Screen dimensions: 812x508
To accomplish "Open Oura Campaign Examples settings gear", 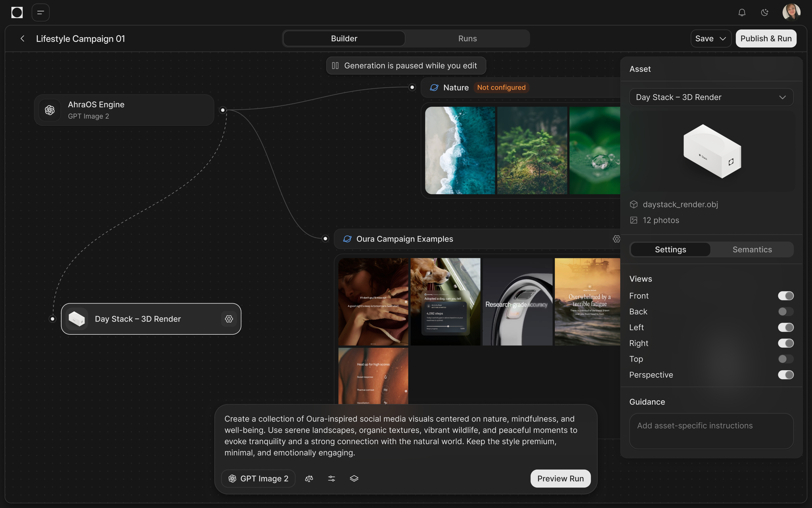I will 616,239.
